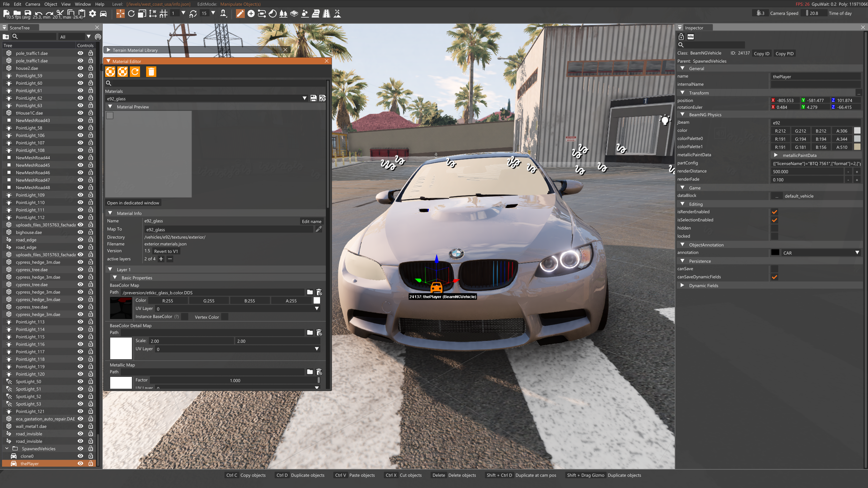Screen dimensions: 868x488
Task: Toggle visibility of thePlayer in SceneTree
Action: 80,464
